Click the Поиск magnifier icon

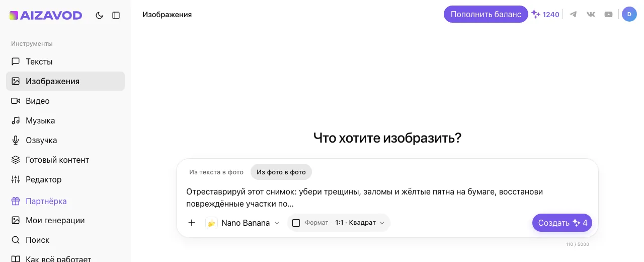pyautogui.click(x=16, y=240)
